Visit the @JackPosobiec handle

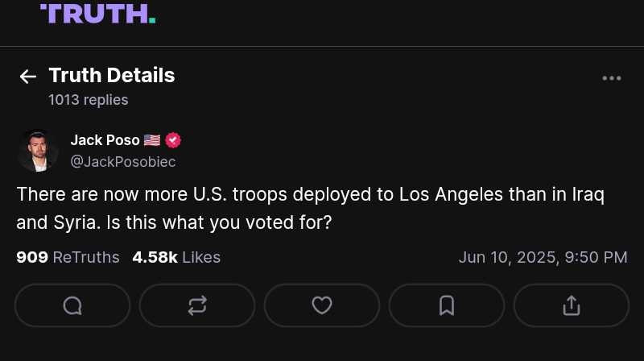coord(123,161)
